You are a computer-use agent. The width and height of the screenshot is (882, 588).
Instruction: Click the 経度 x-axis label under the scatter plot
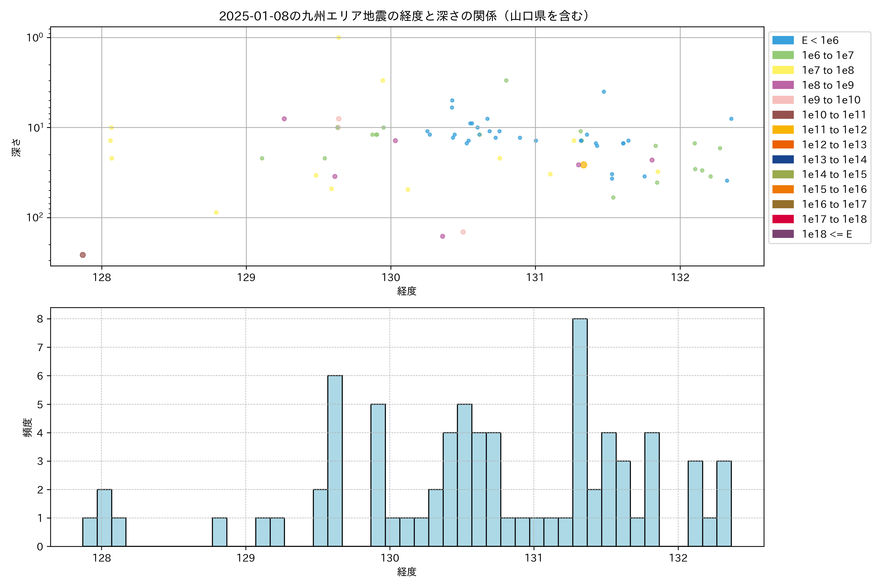tap(407, 291)
